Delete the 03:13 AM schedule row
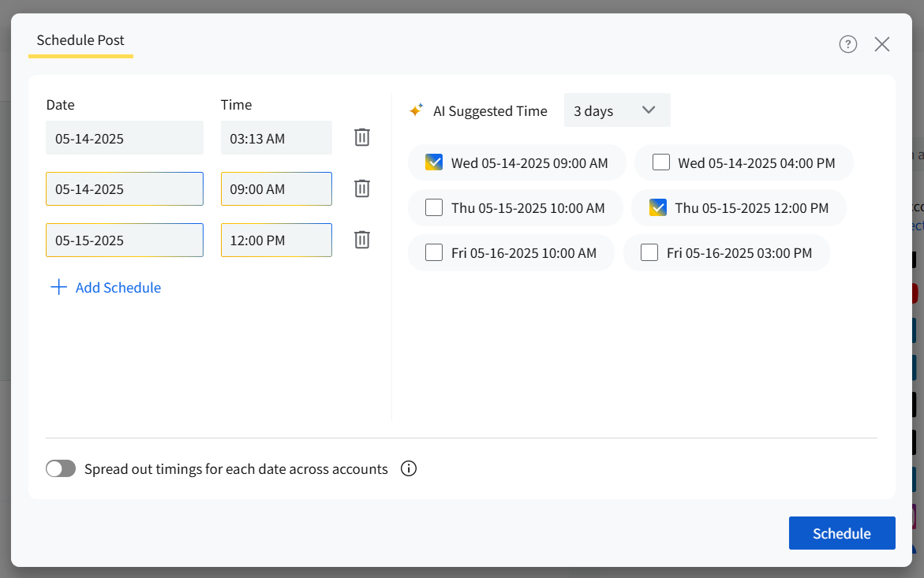The height and width of the screenshot is (578, 924). point(361,137)
